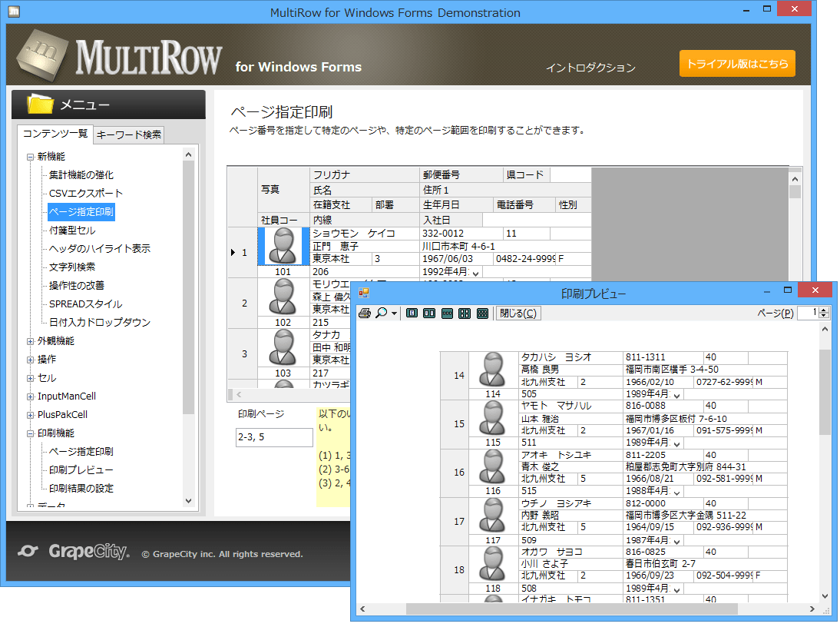Screen dimensions: 840x627
Task: Switch preview to single page view
Action: tap(411, 313)
